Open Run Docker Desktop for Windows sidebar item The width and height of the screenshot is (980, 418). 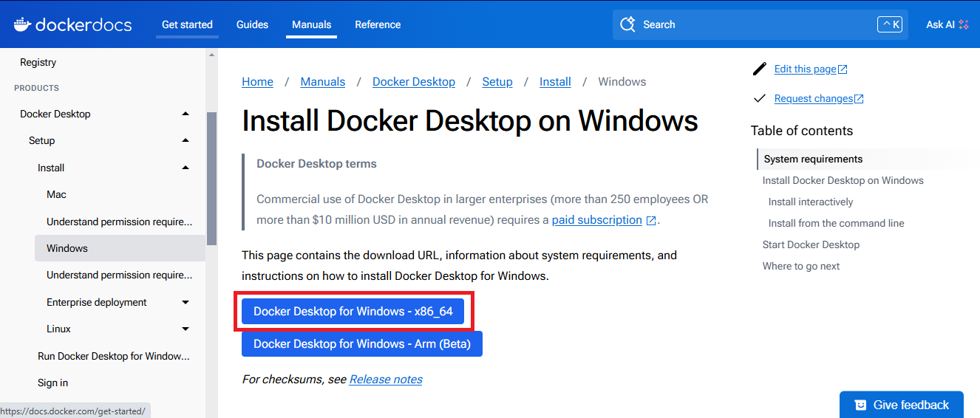(x=114, y=356)
